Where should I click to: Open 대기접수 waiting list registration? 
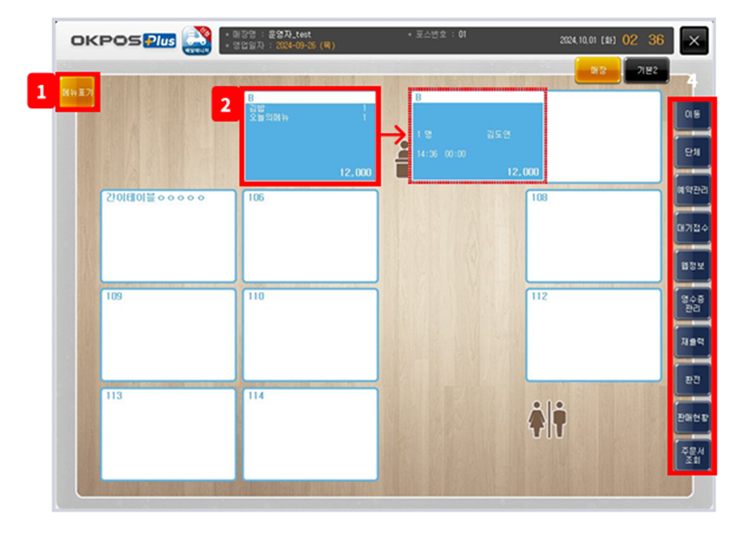[x=692, y=228]
